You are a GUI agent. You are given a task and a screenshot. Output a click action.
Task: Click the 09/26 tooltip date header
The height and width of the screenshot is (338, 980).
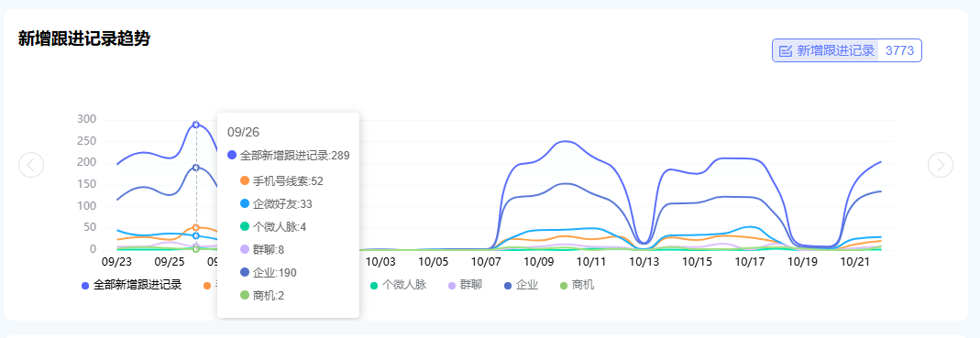[243, 132]
